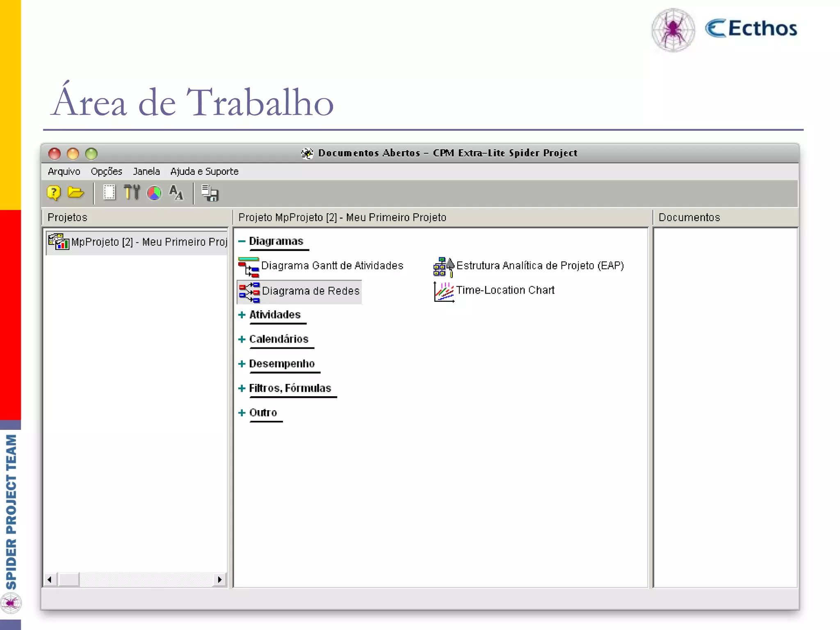This screenshot has width=840, height=630.
Task: Click the Filtros, Fórmulas heading text
Action: tap(290, 388)
